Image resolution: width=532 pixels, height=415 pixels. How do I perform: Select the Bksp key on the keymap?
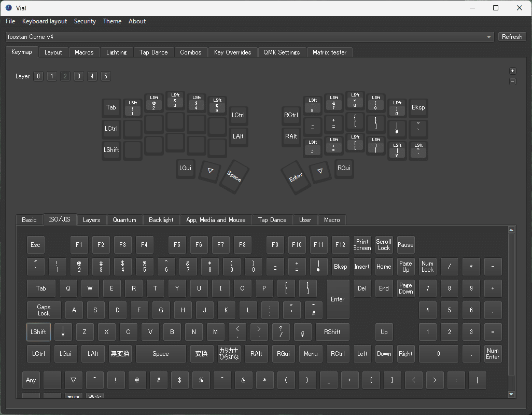tap(418, 107)
